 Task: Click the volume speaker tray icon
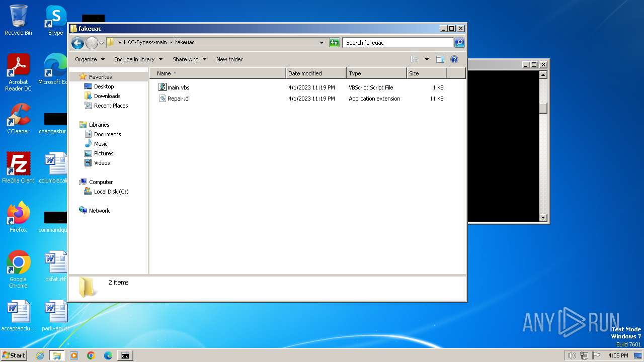tap(572, 355)
